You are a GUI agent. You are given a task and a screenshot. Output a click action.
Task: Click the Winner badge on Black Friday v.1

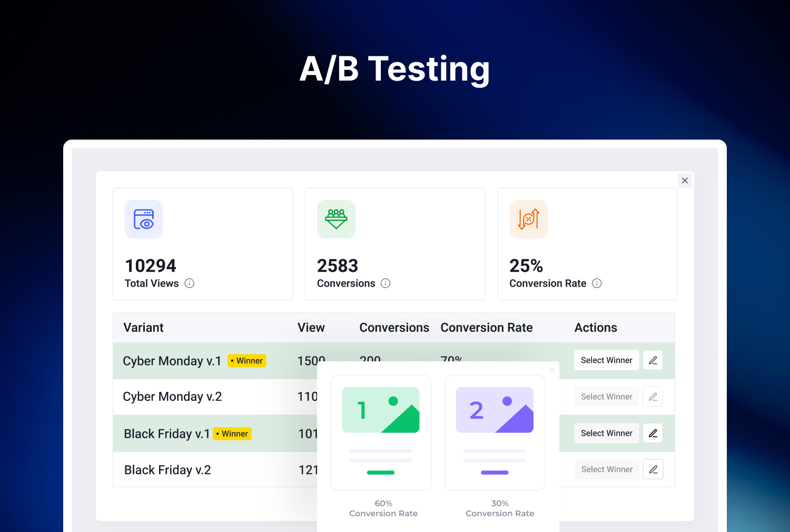click(232, 434)
